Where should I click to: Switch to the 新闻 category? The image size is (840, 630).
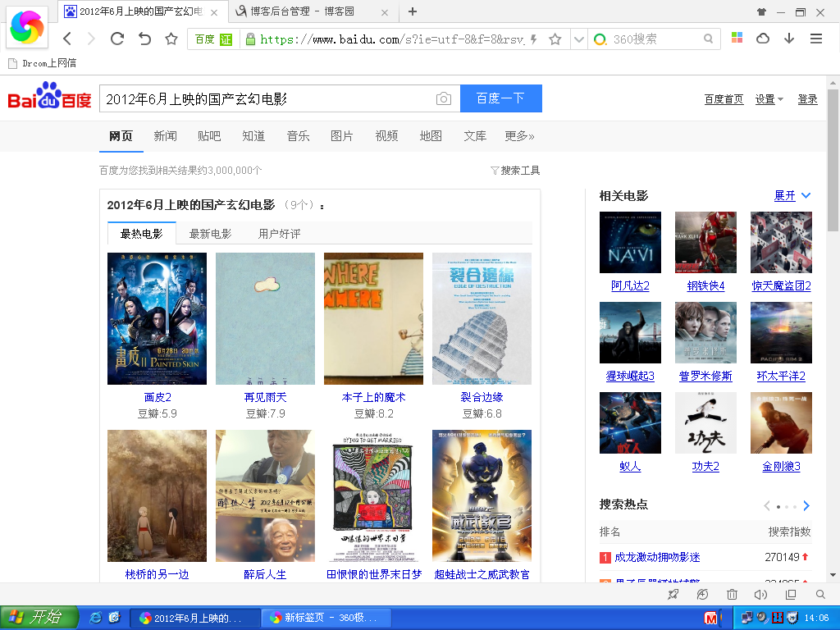click(x=165, y=136)
